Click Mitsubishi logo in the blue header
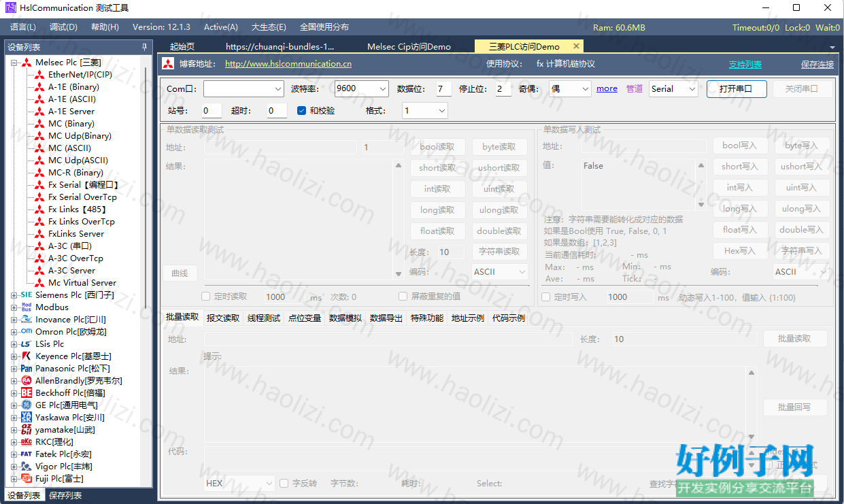The width and height of the screenshot is (844, 504). click(x=169, y=64)
